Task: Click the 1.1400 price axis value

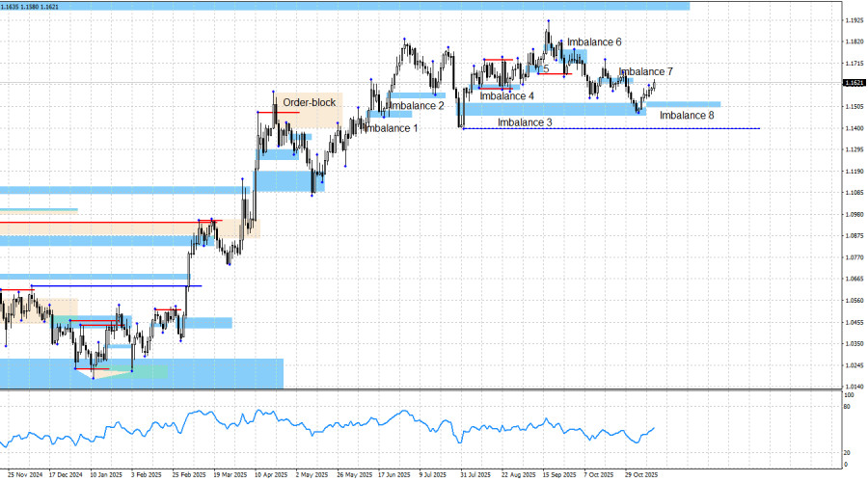Action: pos(854,128)
